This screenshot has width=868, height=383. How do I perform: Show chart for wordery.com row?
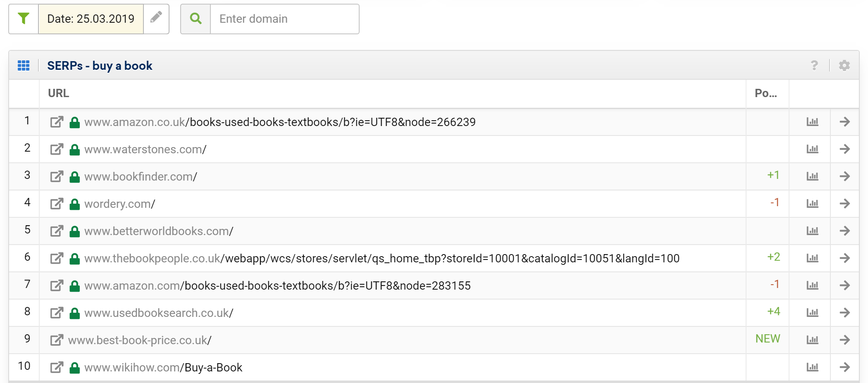point(812,204)
